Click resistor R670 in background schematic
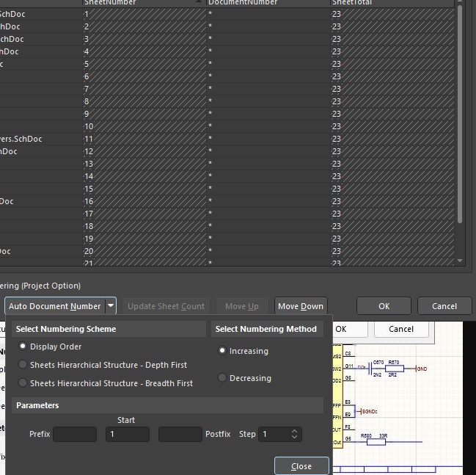Viewport: 476px width, 475px height. coord(395,369)
